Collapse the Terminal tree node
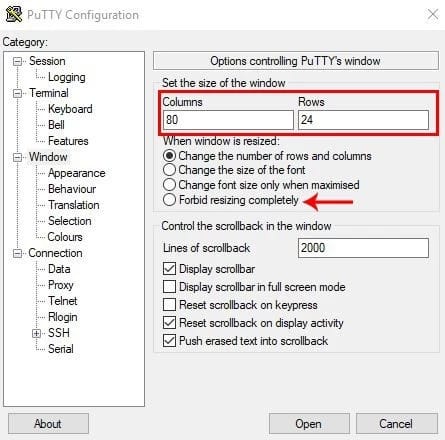This screenshot has width=445, height=440. (x=17, y=93)
